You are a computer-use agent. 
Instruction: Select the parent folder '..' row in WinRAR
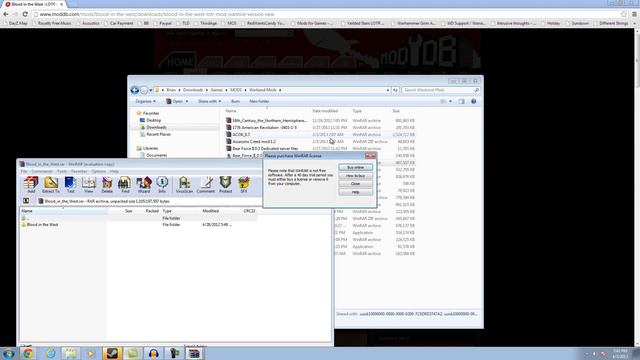[x=139, y=218]
